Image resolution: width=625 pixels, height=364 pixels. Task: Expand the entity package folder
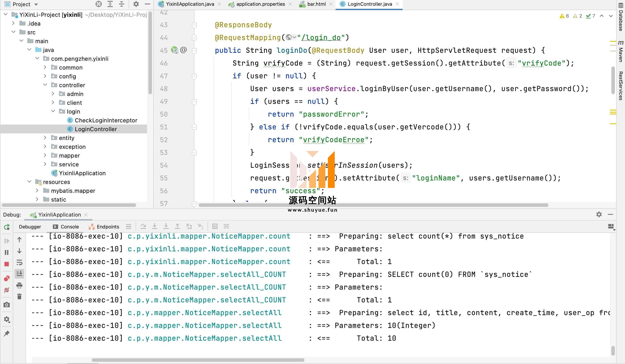point(45,138)
